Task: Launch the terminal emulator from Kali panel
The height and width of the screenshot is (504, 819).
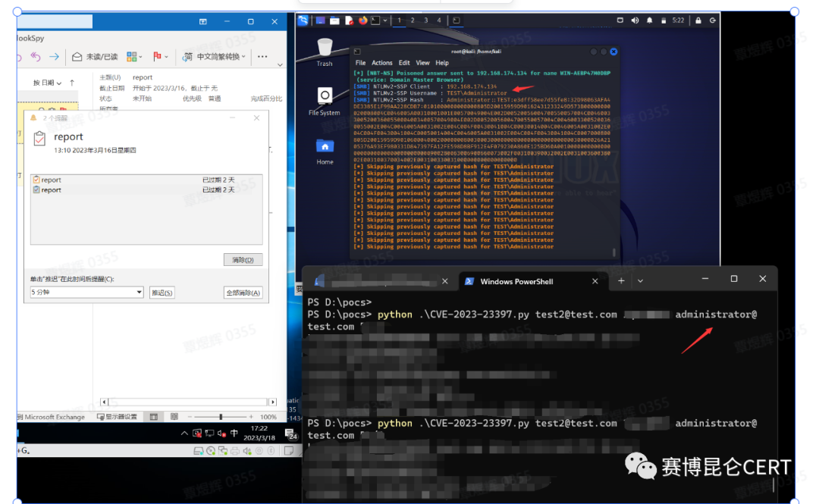Action: [x=375, y=20]
